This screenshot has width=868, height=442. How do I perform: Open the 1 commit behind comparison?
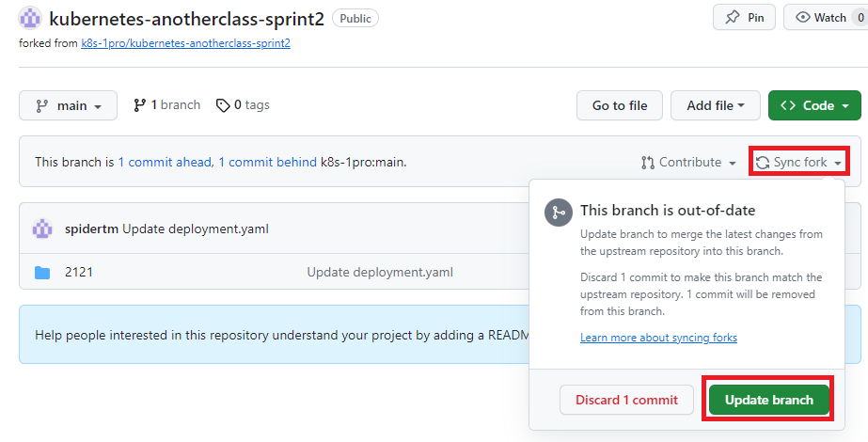coord(267,163)
